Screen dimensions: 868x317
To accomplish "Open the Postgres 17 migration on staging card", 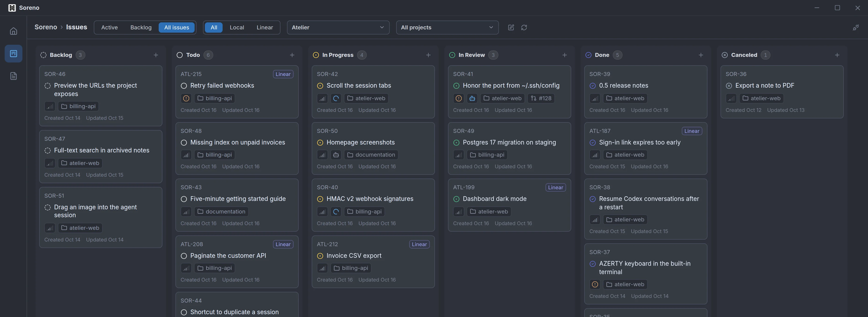I will (x=509, y=148).
